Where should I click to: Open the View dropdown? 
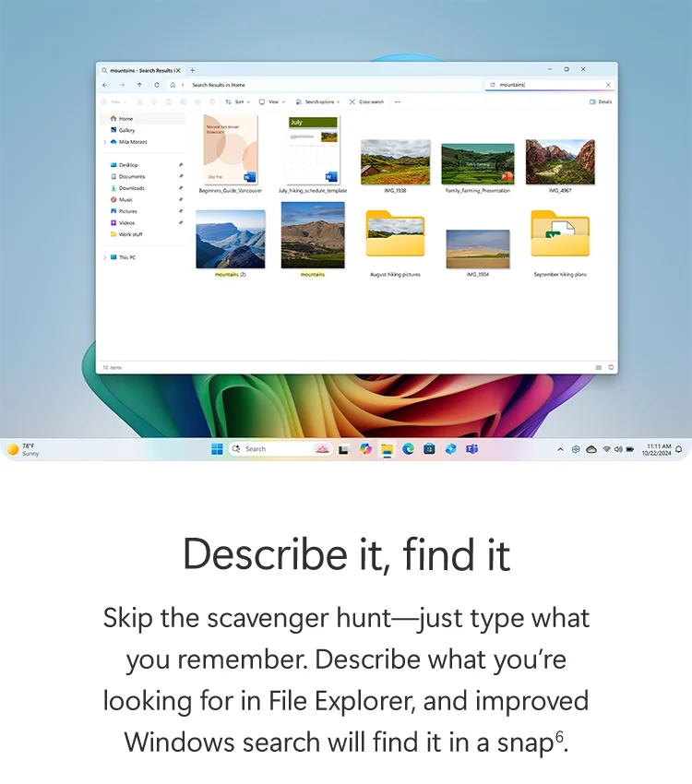tap(272, 102)
